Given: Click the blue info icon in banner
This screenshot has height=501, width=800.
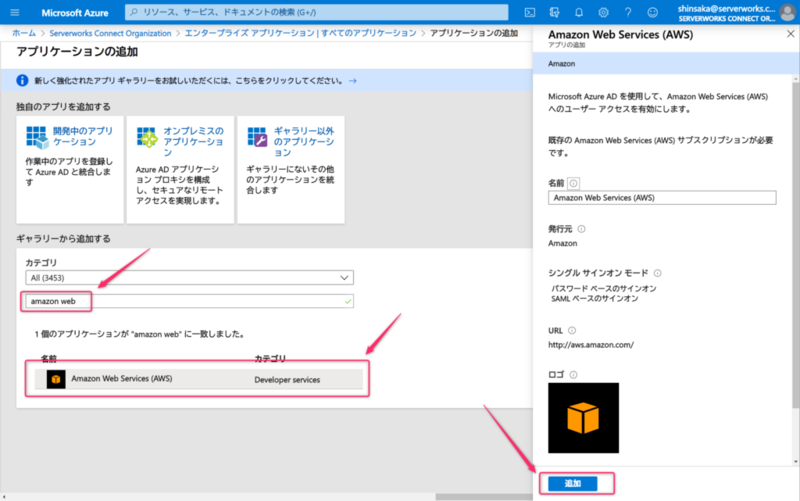Looking at the screenshot, I should 22,81.
